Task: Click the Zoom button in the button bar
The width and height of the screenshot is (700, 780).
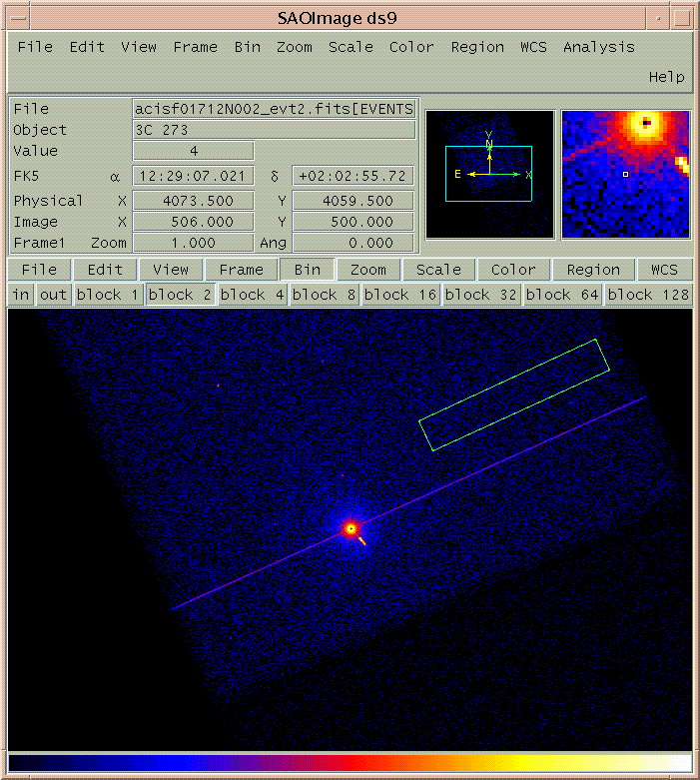Action: tap(368, 270)
